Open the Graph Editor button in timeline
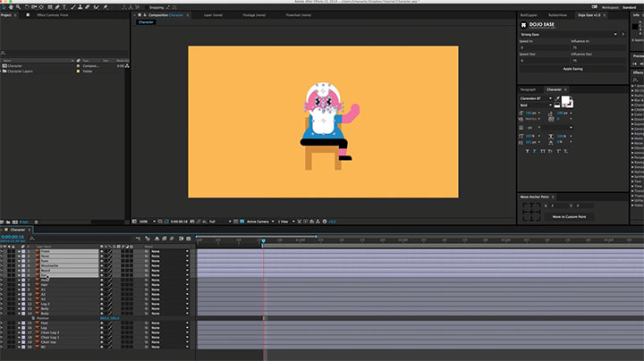This screenshot has width=644, height=361. coord(189,239)
